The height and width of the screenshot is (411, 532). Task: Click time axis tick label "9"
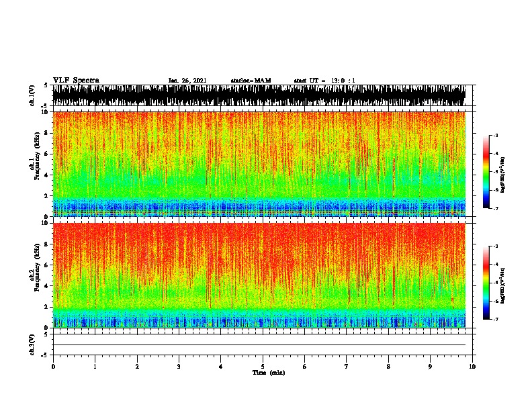(x=430, y=367)
